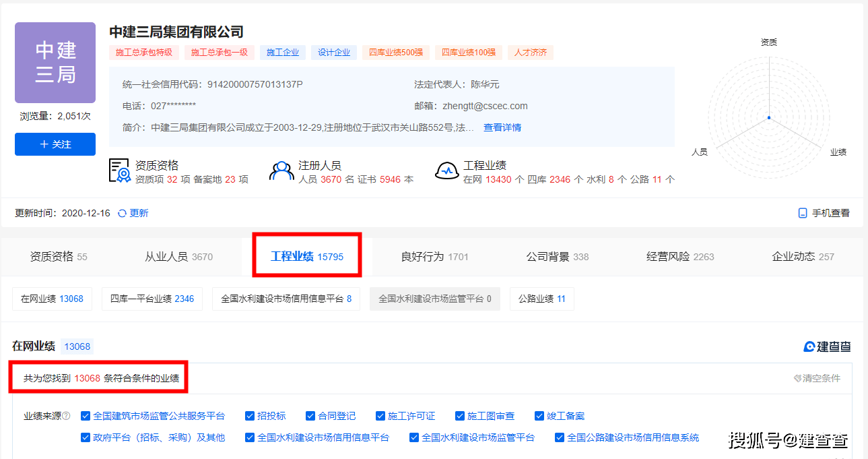Viewport: 868px width, 459px height.
Task: Switch to 经营风险 2263 tab
Action: point(680,257)
